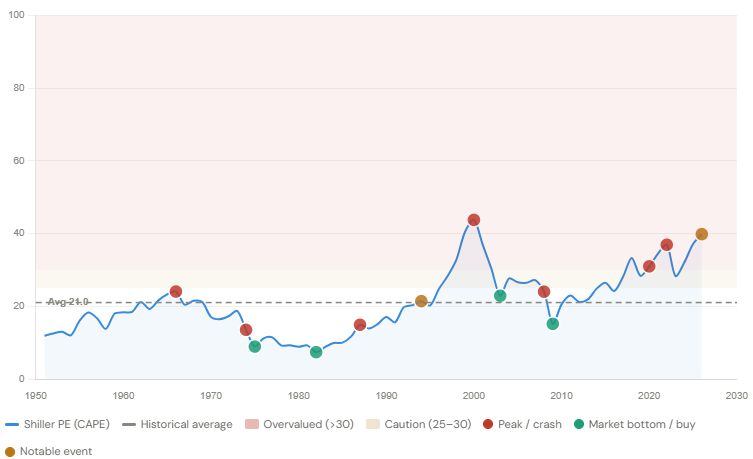The height and width of the screenshot is (459, 753).
Task: Toggle the Shiller PE (CAPE) legend series
Action: 58,424
